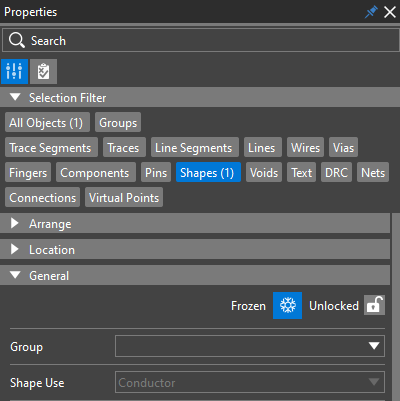
Task: Enable the Vias filter button
Action: coord(343,147)
